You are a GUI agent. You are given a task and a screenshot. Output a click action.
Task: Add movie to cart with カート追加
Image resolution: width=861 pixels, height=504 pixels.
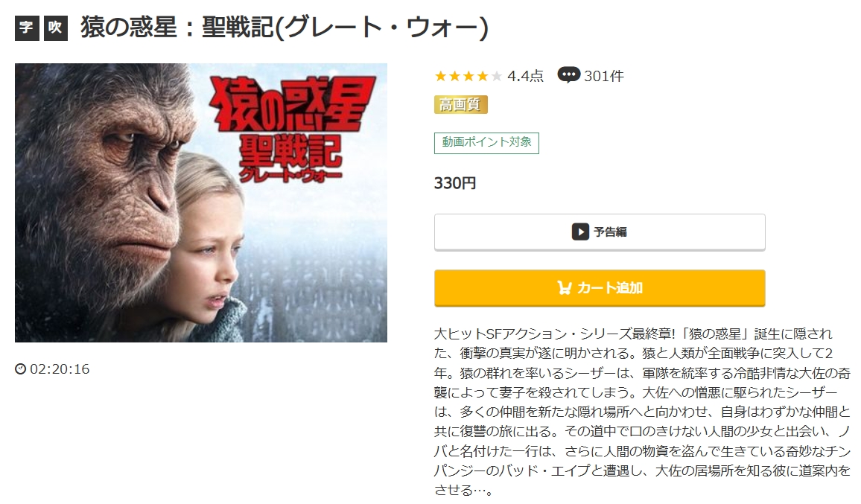coord(600,287)
